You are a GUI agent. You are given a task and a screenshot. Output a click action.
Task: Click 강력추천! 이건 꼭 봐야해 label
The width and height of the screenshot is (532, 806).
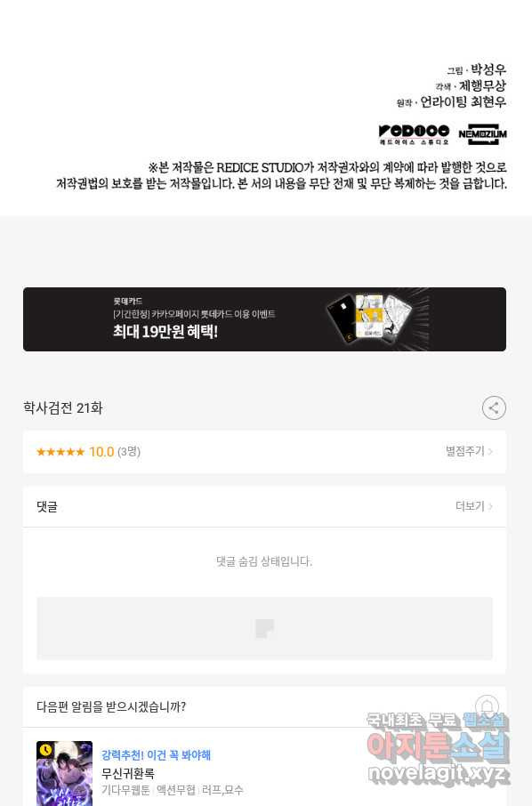(156, 755)
